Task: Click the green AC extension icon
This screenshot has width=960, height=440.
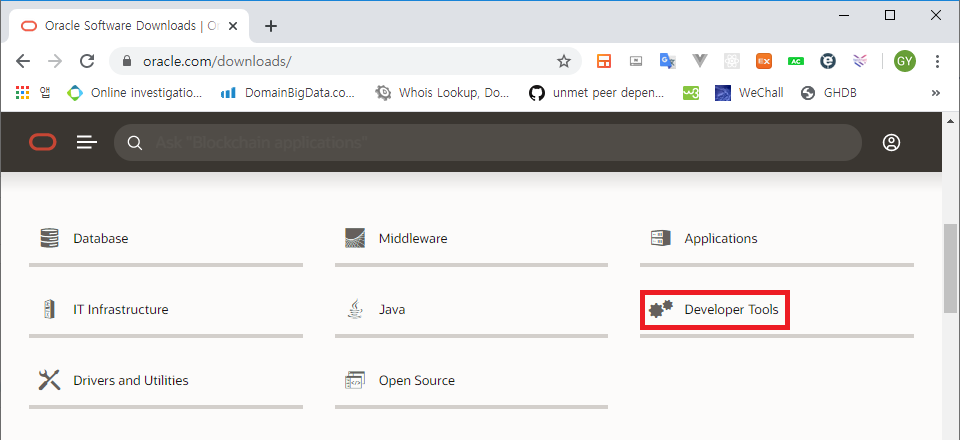Action: [796, 61]
